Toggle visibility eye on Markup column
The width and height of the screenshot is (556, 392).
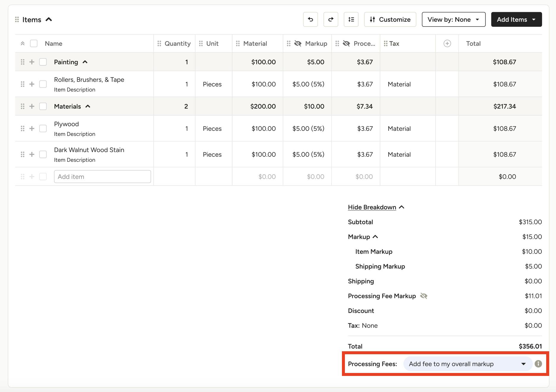point(298,43)
